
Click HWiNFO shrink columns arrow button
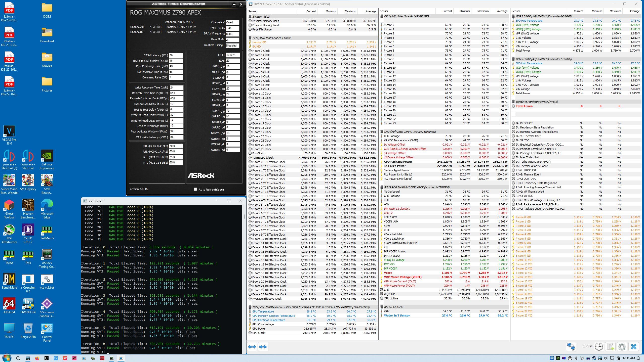coord(263,347)
